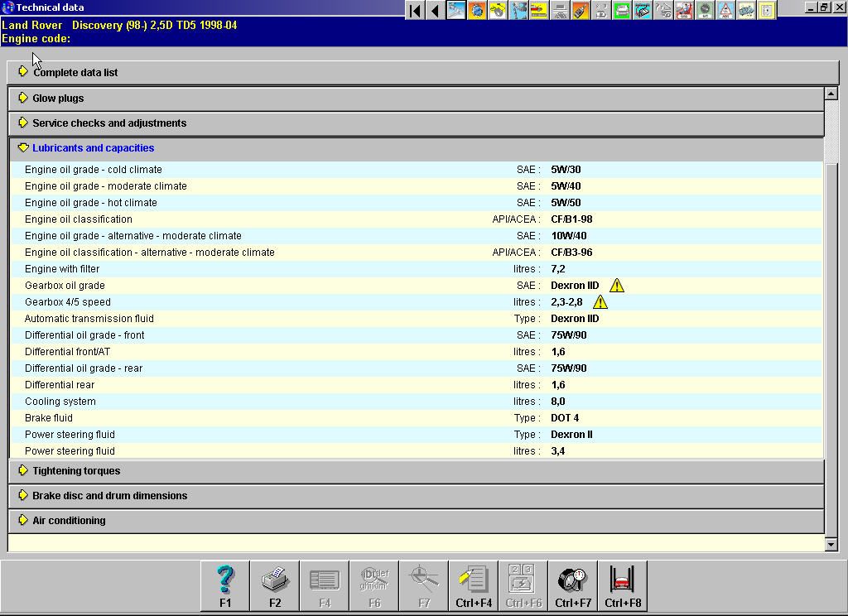Click 'Differential oil grade - front' label
Viewport: 848px width, 616px height.
click(x=84, y=335)
